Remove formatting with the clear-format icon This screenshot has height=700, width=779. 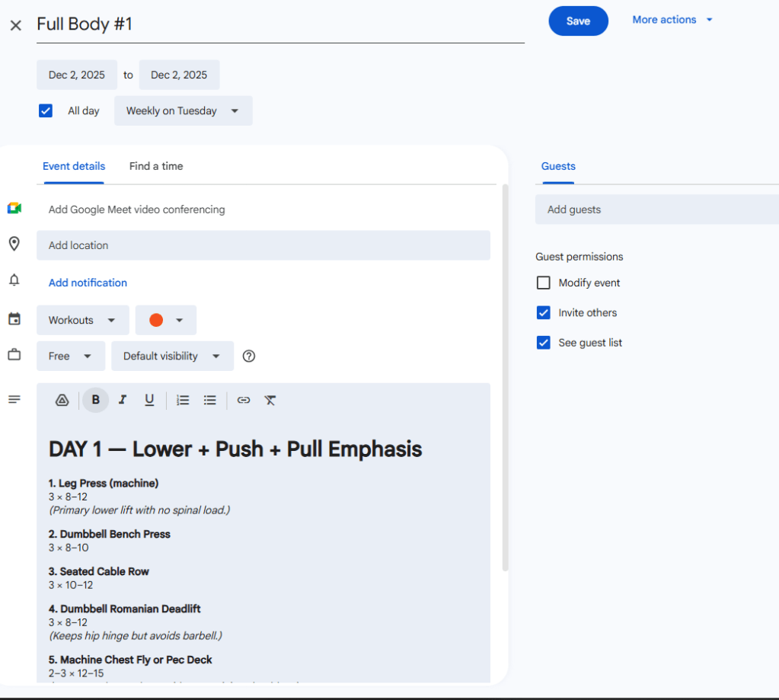(x=270, y=400)
